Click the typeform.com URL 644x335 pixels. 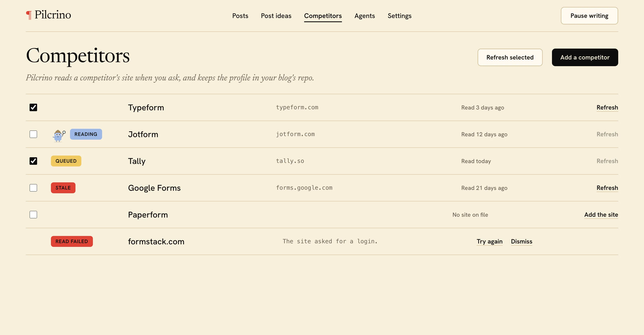click(x=297, y=107)
